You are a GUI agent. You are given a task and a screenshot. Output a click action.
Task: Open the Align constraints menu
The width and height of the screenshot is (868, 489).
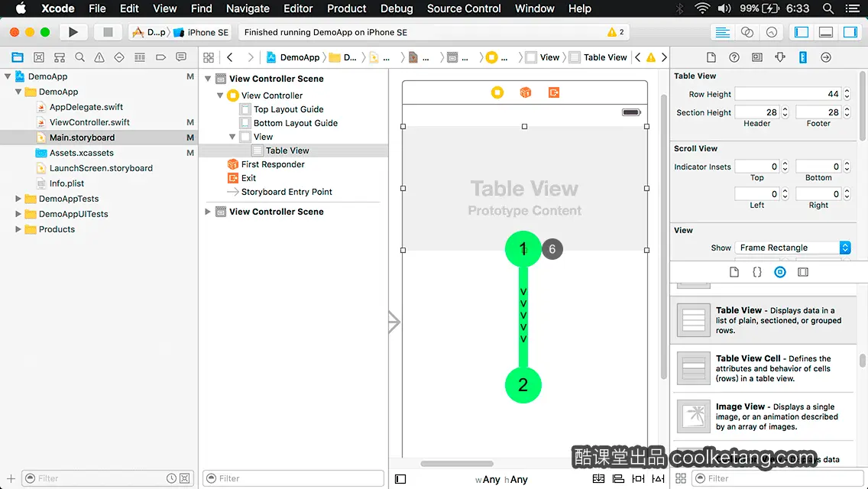point(618,478)
